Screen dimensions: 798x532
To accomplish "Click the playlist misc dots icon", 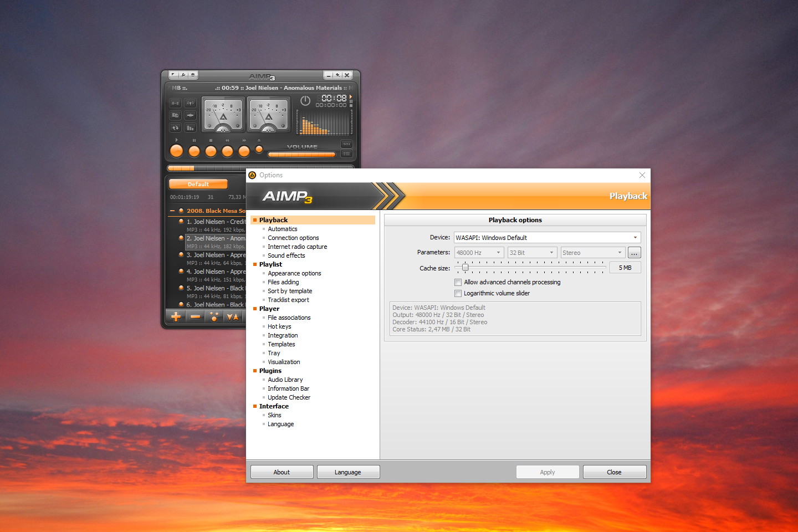I will (x=214, y=317).
